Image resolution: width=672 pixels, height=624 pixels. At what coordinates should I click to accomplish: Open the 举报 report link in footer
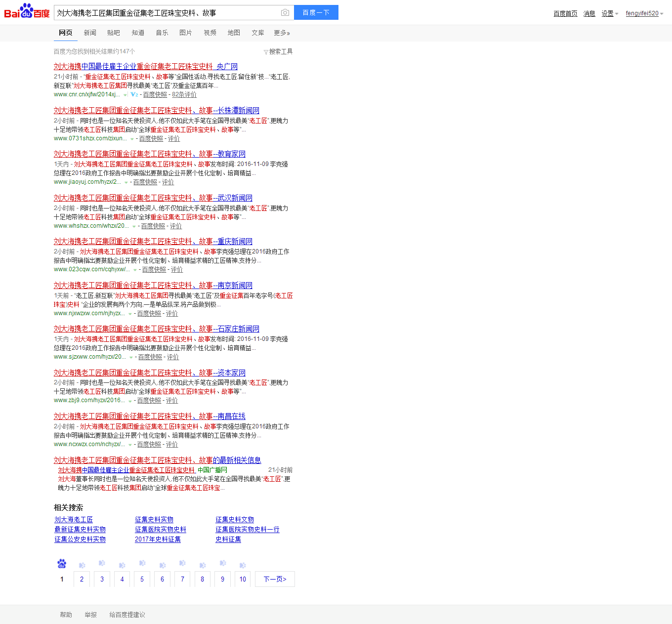tap(90, 615)
